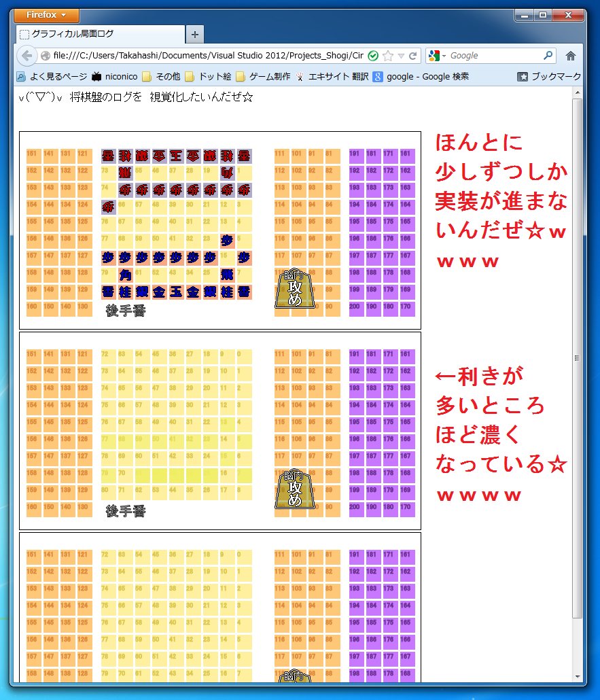The image size is (600, 700).
Task: Bookmark this page with the star icon
Action: 388,56
